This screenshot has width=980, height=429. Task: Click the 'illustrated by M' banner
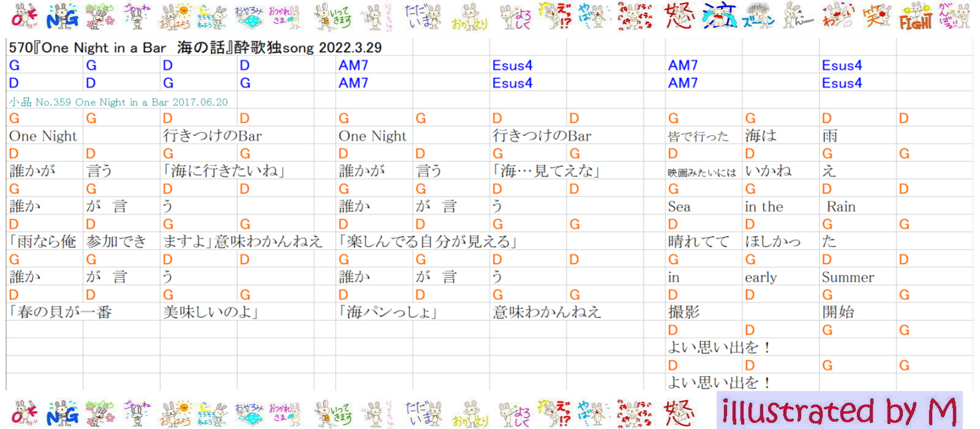[x=839, y=411]
